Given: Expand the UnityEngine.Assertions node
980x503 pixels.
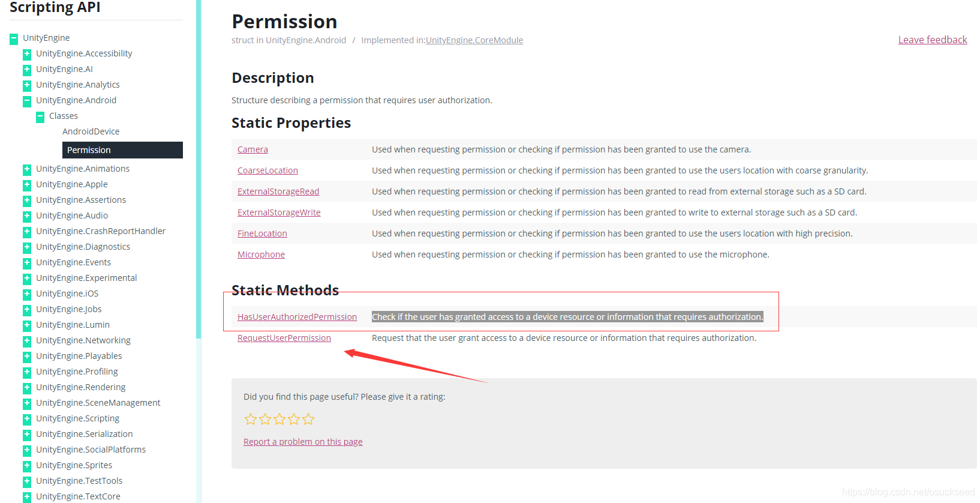Looking at the screenshot, I should click(27, 200).
